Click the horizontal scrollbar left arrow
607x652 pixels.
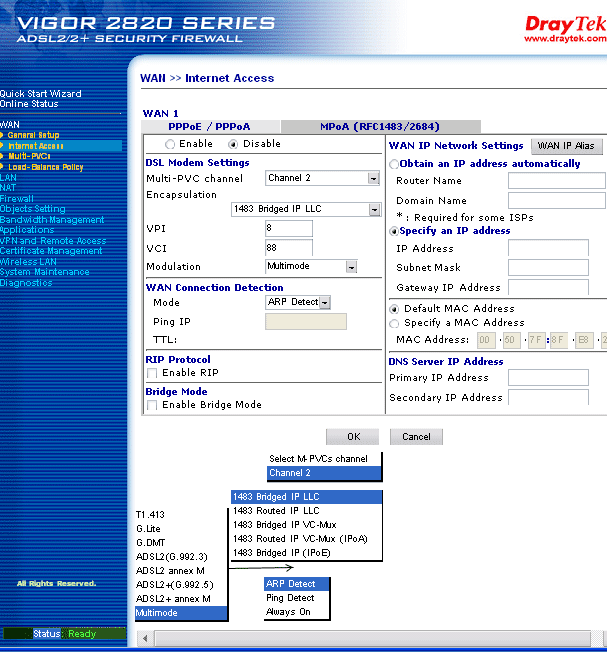click(146, 638)
